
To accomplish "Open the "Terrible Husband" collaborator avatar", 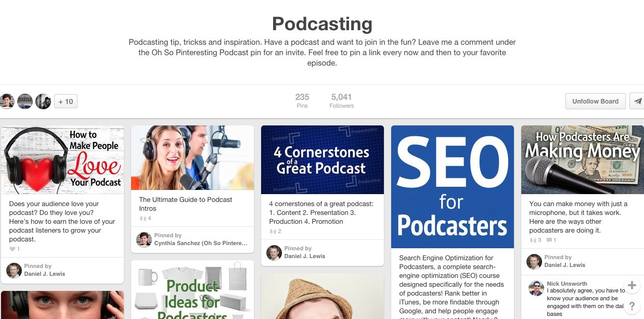I will (25, 101).
